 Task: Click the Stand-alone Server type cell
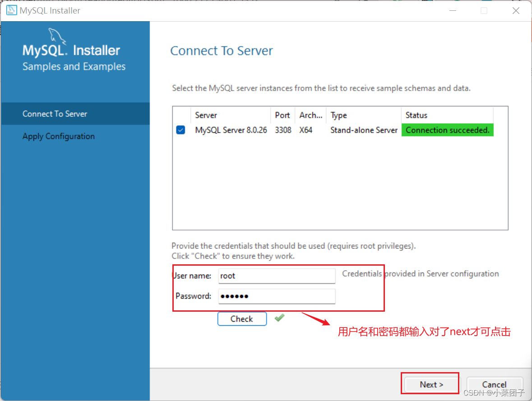point(364,130)
